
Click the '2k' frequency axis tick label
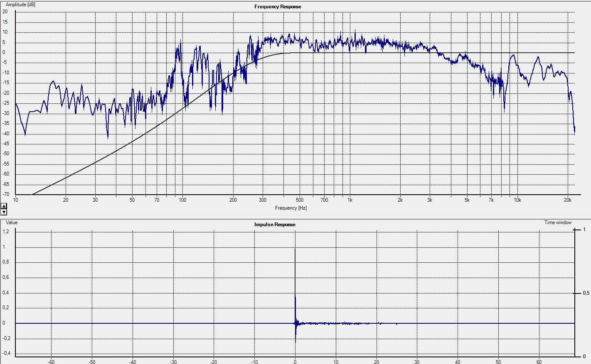pos(400,200)
